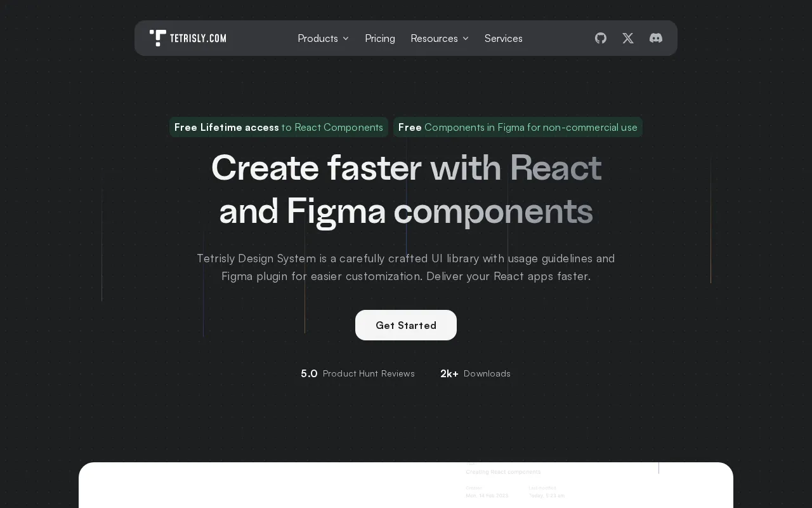Click the Free Components in Figma badge
812x508 pixels.
pos(518,127)
